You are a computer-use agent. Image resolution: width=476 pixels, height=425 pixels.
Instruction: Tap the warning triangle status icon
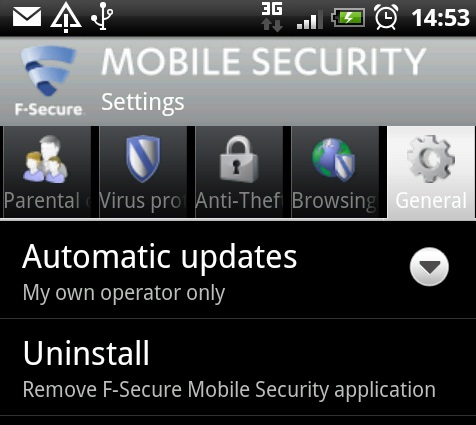[x=66, y=18]
